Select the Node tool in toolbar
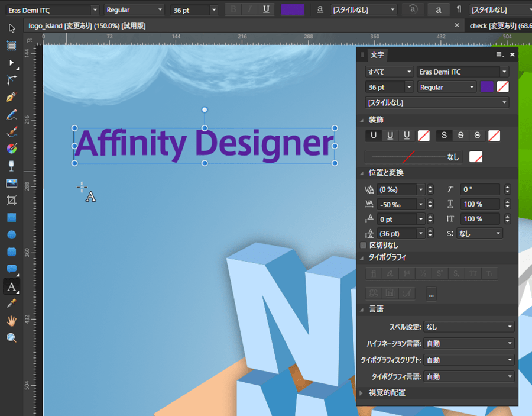The height and width of the screenshot is (416, 532). [11, 62]
